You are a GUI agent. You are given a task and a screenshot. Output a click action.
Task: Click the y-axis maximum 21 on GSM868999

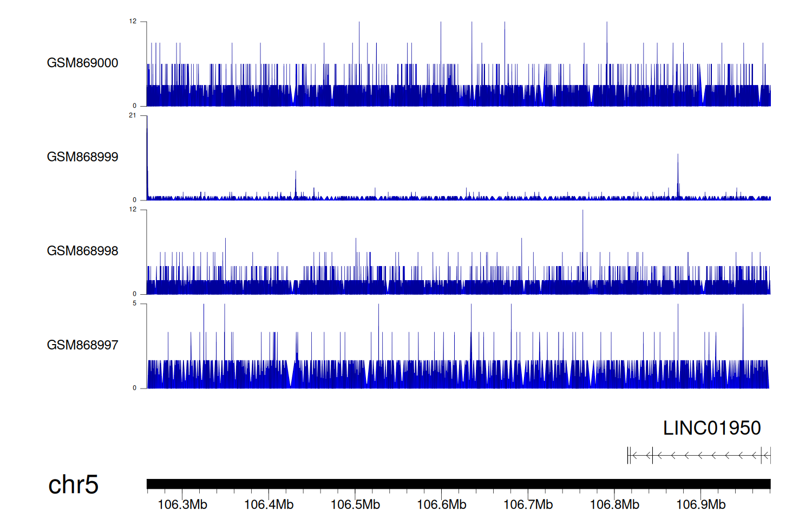tap(133, 115)
